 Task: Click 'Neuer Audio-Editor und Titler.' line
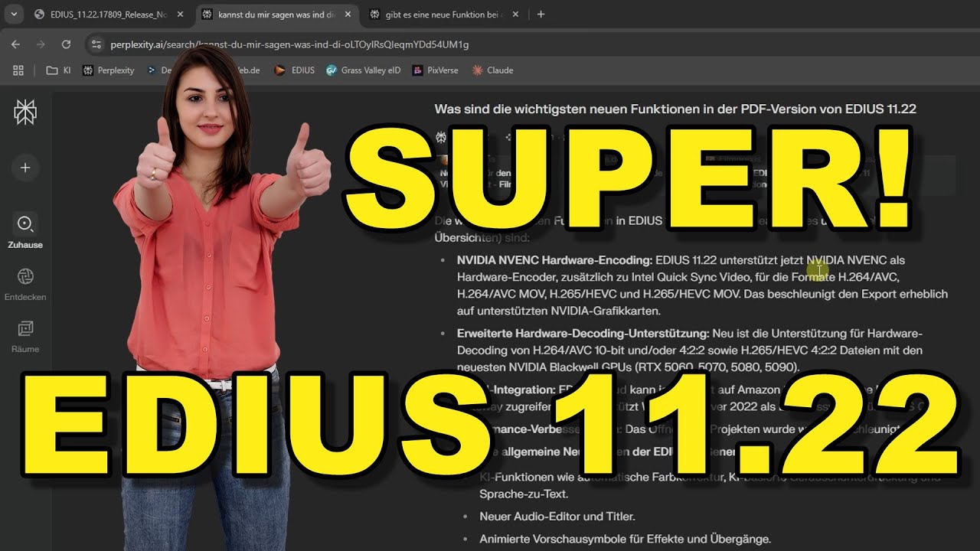(557, 517)
